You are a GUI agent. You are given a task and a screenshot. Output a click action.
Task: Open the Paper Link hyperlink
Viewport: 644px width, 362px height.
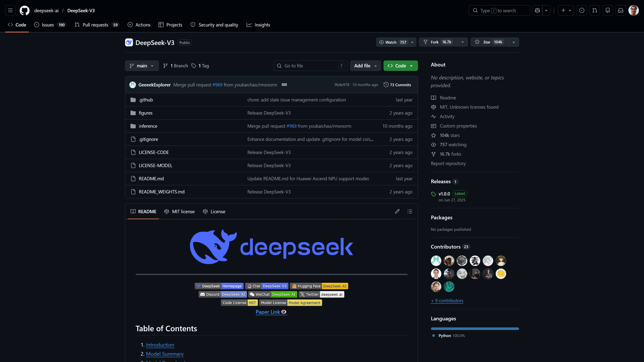(x=271, y=312)
